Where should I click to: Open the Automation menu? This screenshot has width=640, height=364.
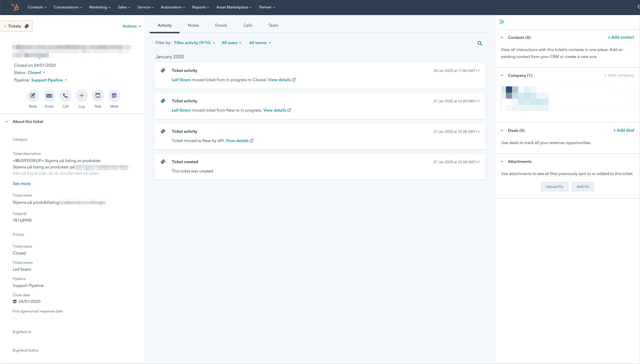(x=173, y=7)
